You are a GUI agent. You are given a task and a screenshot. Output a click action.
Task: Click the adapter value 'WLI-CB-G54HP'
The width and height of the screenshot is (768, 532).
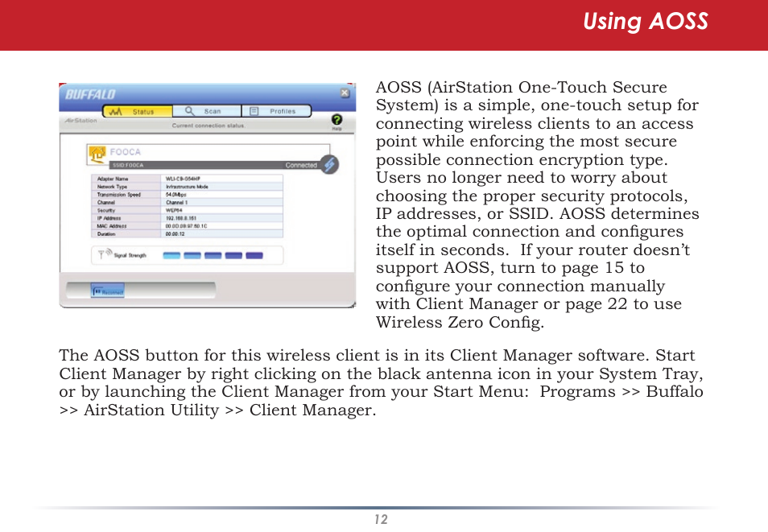183,179
